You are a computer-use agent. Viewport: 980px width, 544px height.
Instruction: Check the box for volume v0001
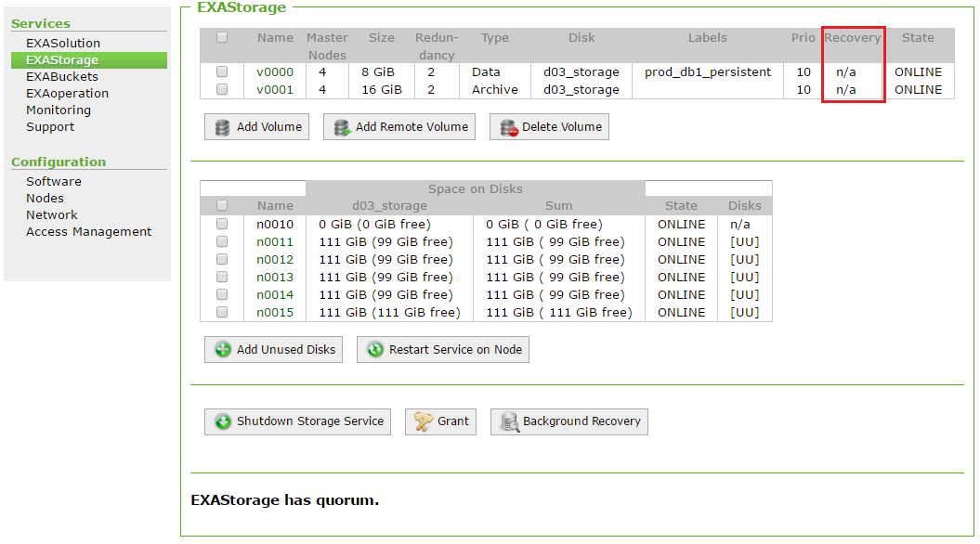[222, 89]
